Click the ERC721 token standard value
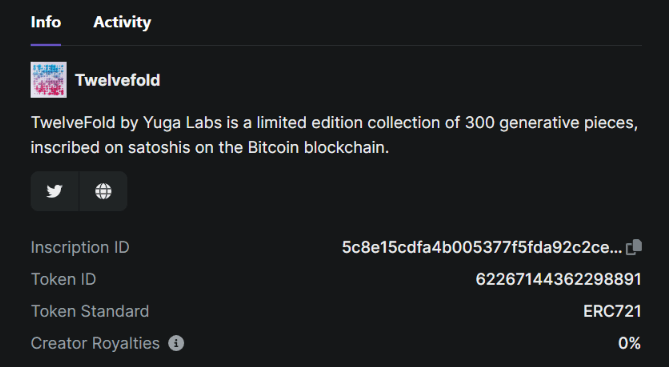 click(612, 312)
